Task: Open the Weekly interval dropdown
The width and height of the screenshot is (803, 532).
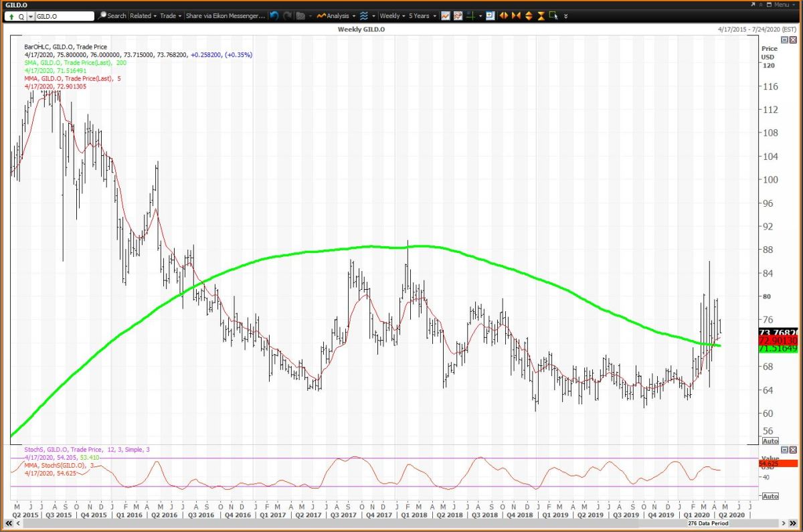Action: point(392,15)
